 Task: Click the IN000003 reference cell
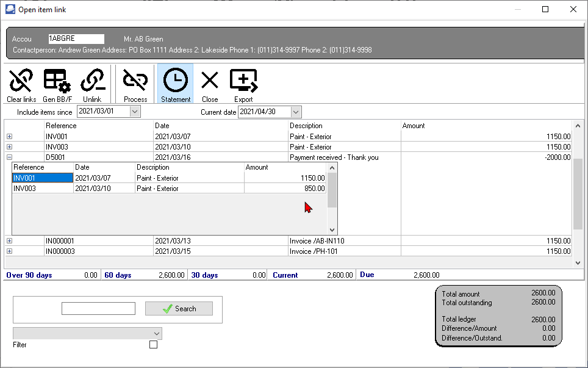[99, 251]
